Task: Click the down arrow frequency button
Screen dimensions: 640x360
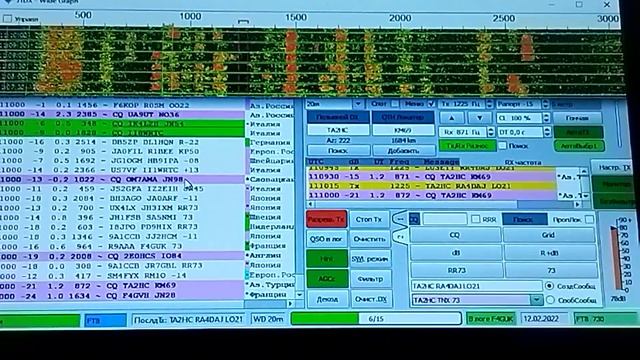Action: pyautogui.click(x=480, y=118)
